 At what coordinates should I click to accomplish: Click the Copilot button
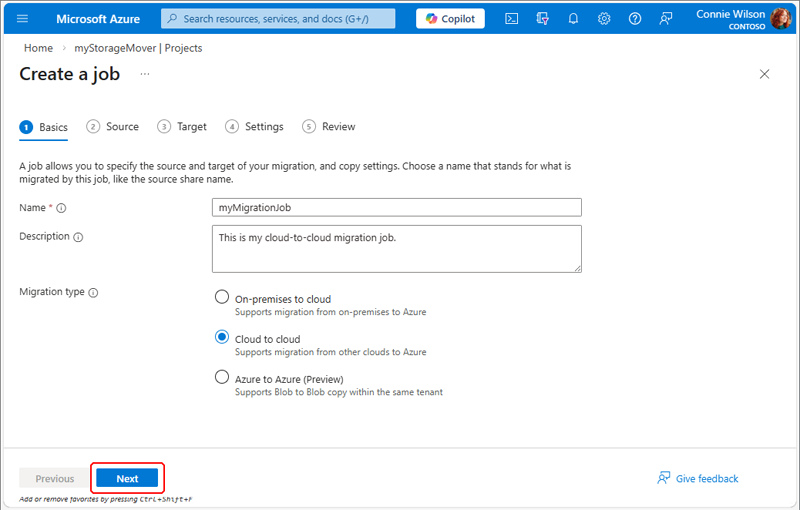[x=450, y=19]
